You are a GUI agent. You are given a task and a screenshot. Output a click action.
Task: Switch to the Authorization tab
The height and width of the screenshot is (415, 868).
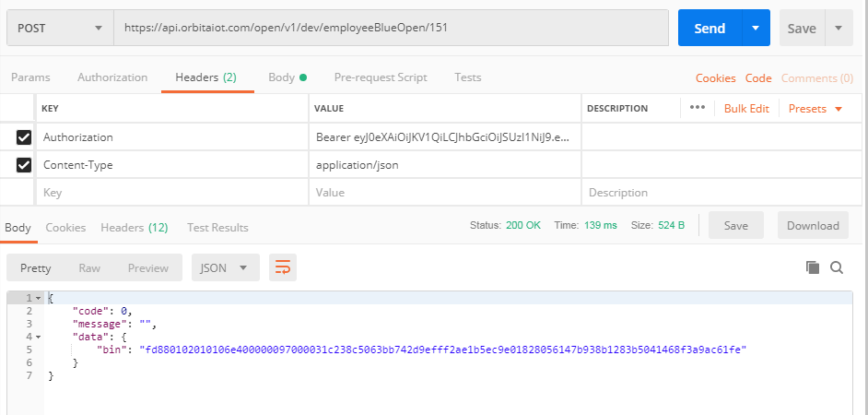[x=112, y=77]
